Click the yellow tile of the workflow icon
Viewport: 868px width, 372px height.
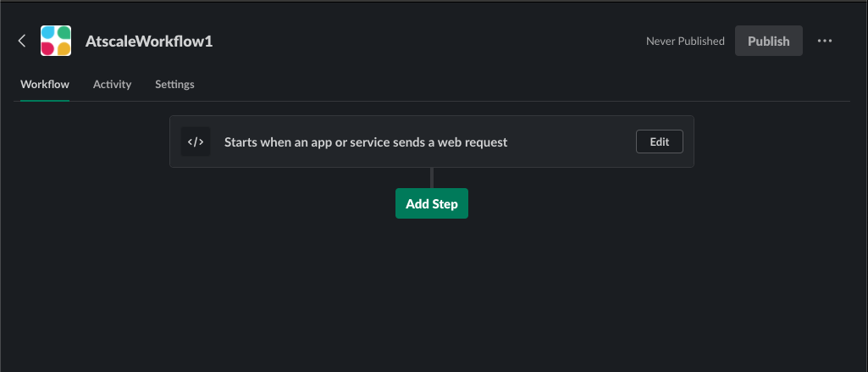coord(64,48)
